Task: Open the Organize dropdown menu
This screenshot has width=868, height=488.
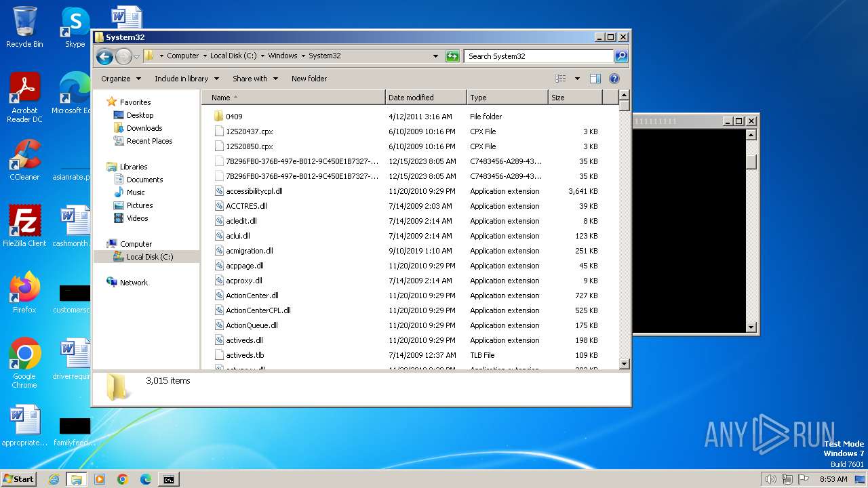Action: [121, 79]
